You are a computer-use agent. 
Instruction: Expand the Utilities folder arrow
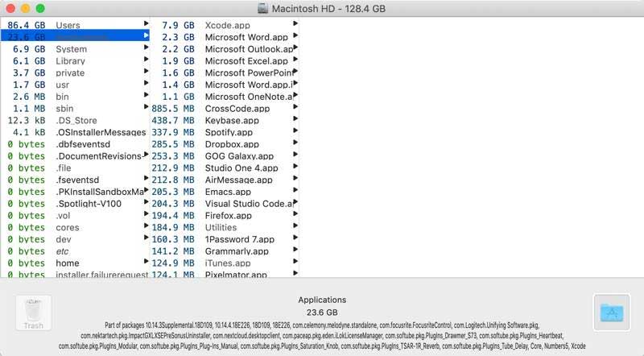(x=295, y=226)
